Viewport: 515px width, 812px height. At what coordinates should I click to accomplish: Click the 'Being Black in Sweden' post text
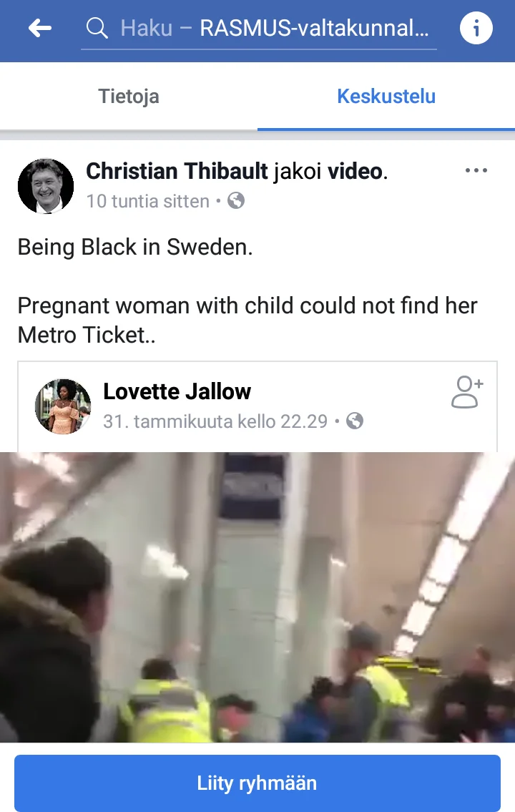(135, 247)
